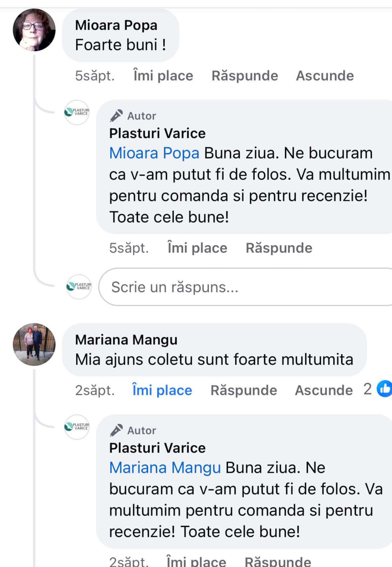The image size is (392, 567).
Task: Open blue Mariana Mangu mention link
Action: (165, 468)
